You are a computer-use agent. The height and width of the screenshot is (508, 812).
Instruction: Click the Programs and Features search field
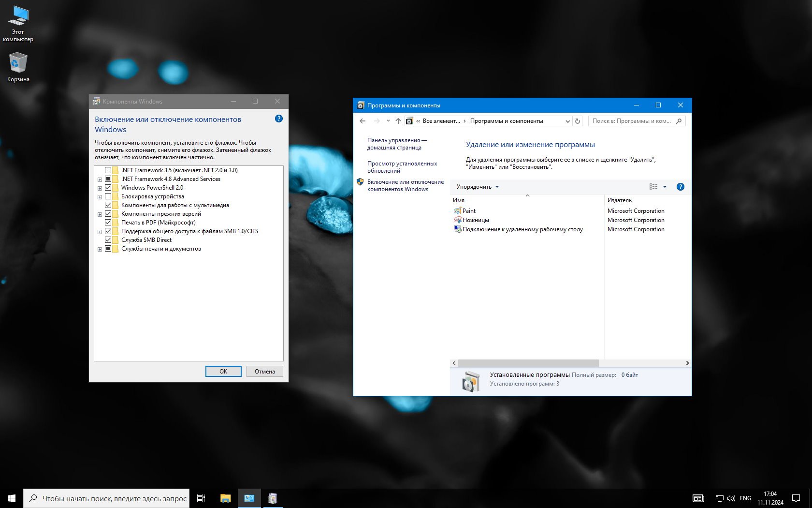point(632,121)
